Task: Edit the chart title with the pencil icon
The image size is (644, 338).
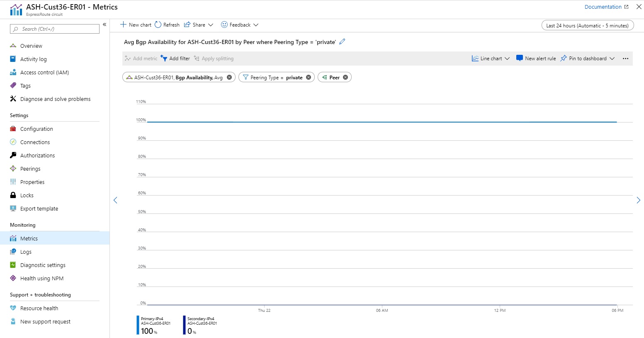Action: 342,42
